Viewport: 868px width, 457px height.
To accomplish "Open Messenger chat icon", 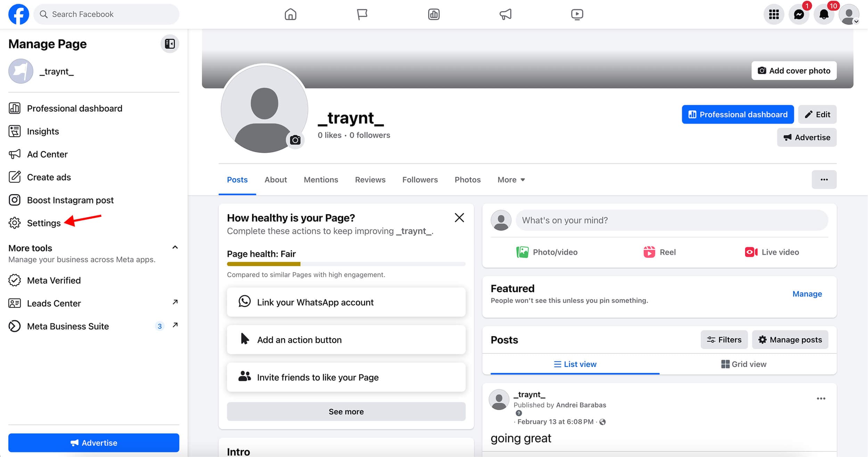I will pos(799,14).
